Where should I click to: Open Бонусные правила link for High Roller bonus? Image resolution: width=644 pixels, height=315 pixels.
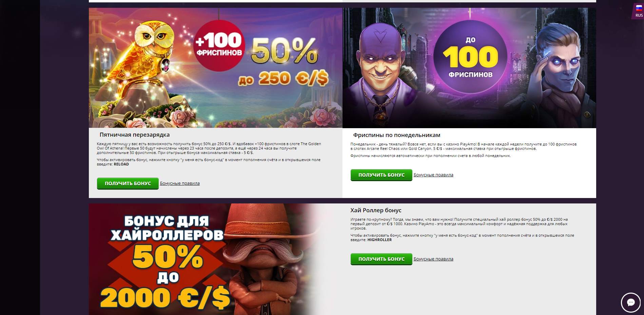tap(433, 259)
